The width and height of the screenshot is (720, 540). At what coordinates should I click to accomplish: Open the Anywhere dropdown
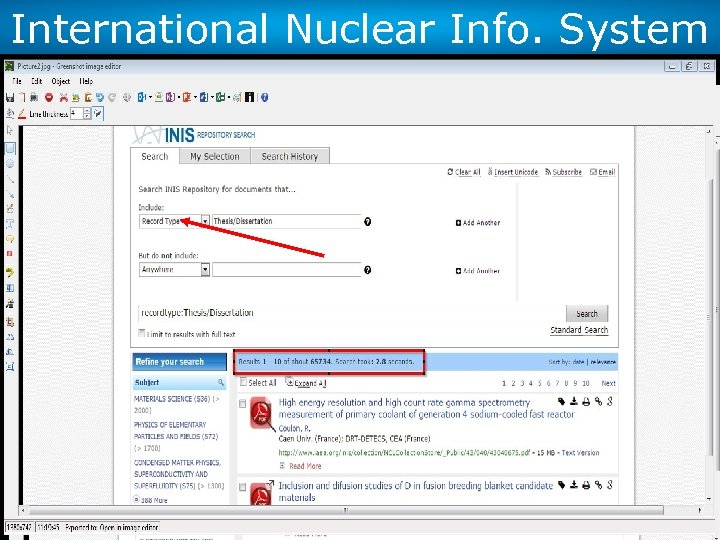point(205,270)
